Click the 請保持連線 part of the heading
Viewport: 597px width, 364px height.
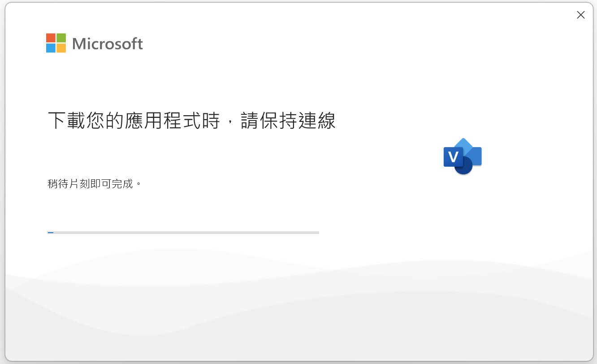(x=288, y=121)
